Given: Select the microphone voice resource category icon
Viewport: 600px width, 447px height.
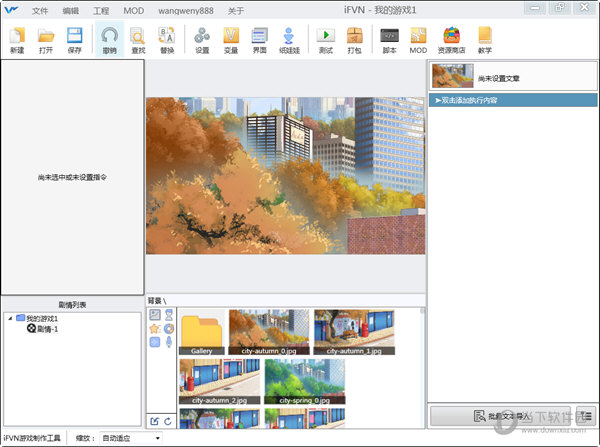Looking at the screenshot, I should coord(169,342).
